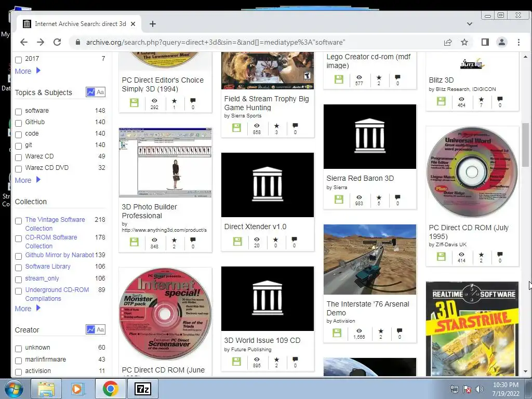532x399 pixels.
Task: Reload the archive.org search page
Action: [x=57, y=42]
